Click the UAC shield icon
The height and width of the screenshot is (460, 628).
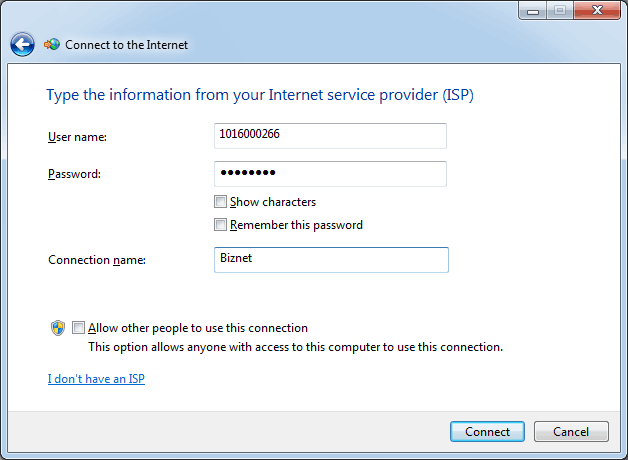click(58, 328)
